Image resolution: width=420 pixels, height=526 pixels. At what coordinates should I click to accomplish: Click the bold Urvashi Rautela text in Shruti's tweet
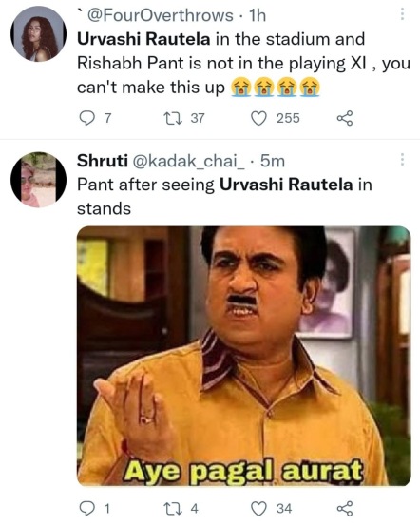point(286,185)
